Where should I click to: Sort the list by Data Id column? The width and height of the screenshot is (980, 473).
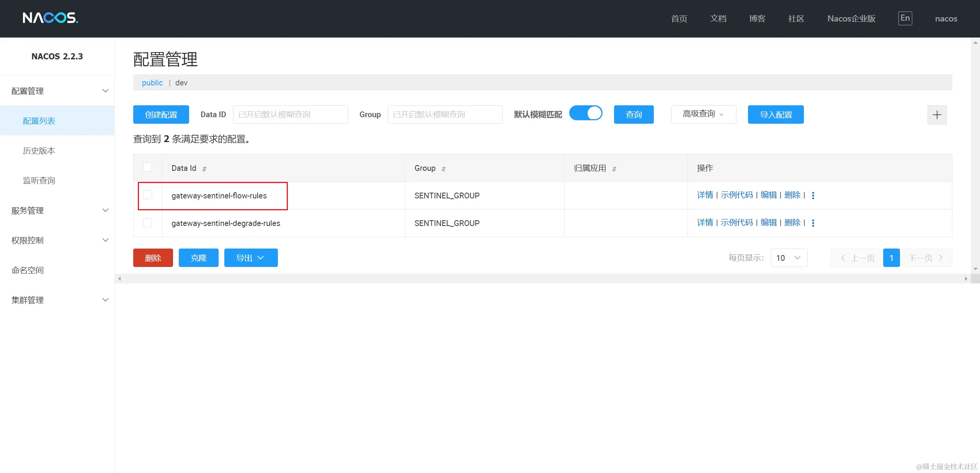click(204, 169)
